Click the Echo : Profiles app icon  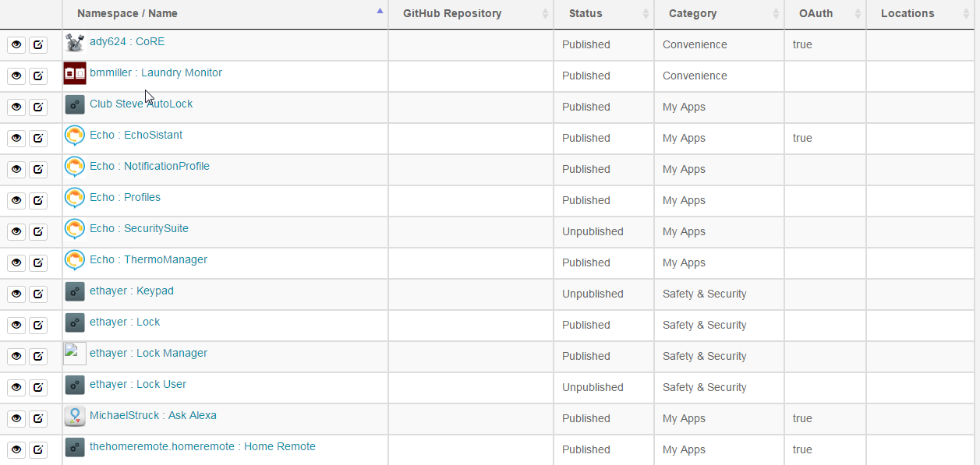(x=75, y=198)
